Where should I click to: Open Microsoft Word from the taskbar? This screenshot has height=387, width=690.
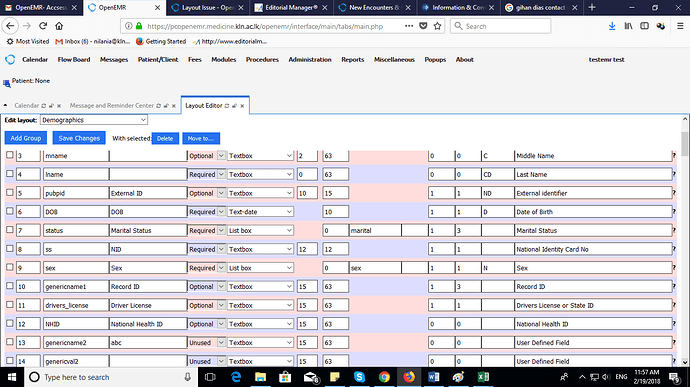(433, 377)
